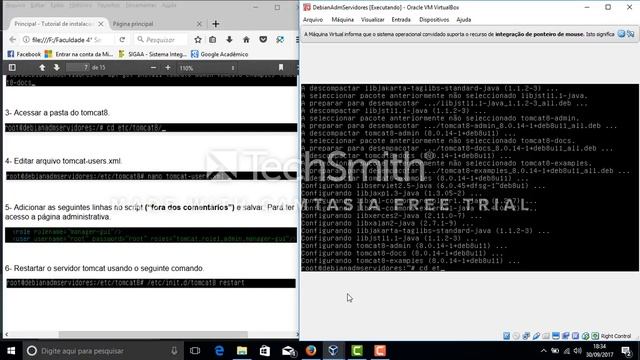Screen dimensions: 640x360
Task: Open the Firefox downloads arrow
Action: click(229, 40)
